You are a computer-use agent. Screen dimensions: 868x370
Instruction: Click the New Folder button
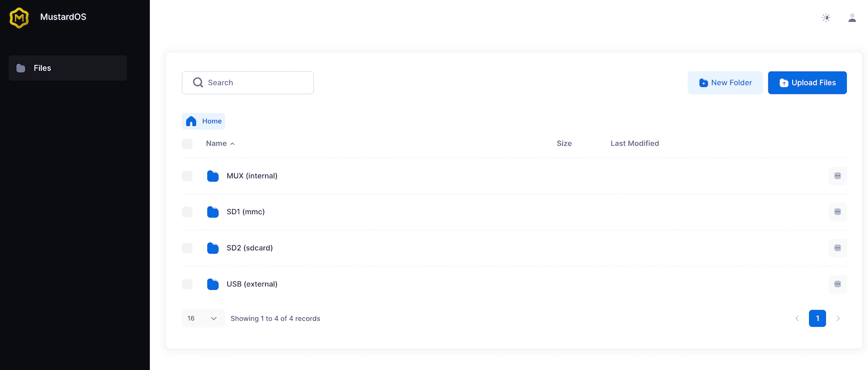(x=725, y=83)
